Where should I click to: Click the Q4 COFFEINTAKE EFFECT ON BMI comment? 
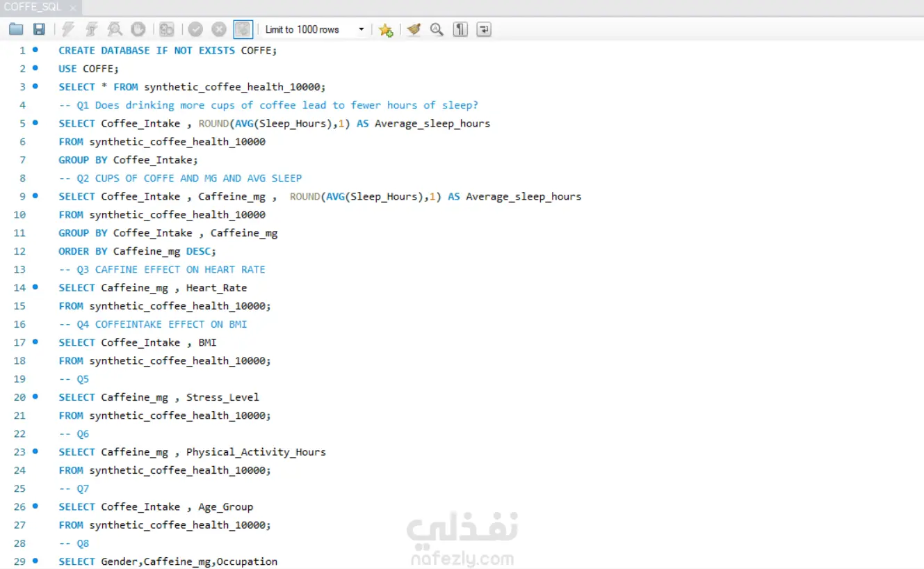pos(153,324)
